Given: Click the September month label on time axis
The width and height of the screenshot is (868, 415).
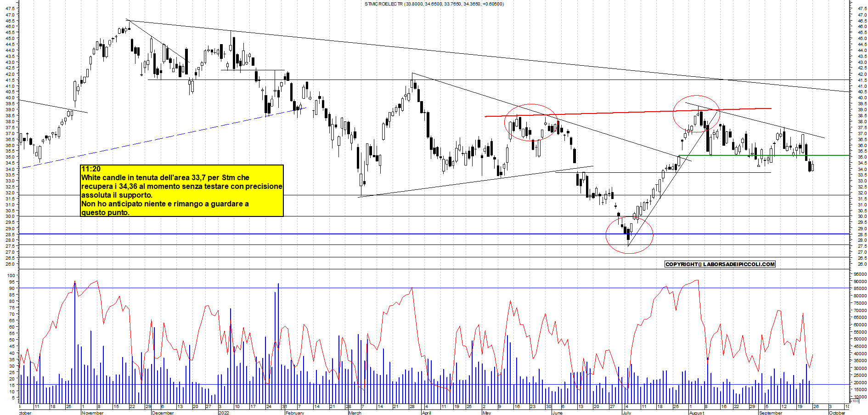Looking at the screenshot, I should (x=771, y=413).
